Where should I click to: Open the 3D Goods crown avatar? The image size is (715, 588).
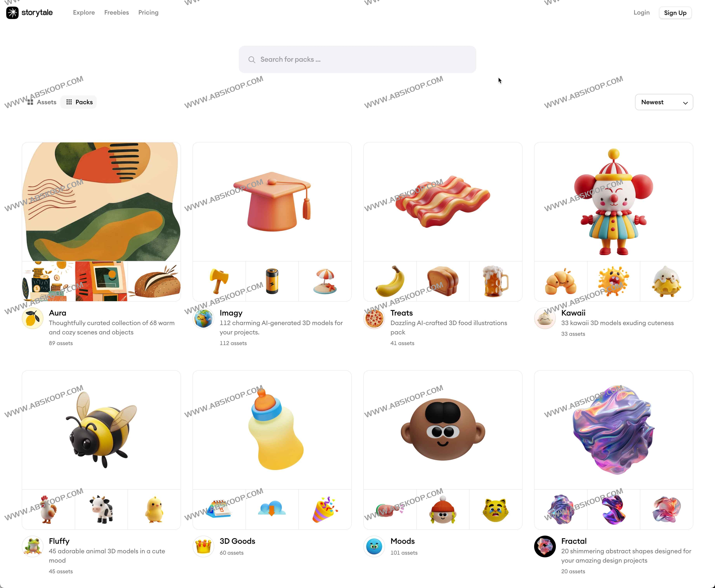203,546
